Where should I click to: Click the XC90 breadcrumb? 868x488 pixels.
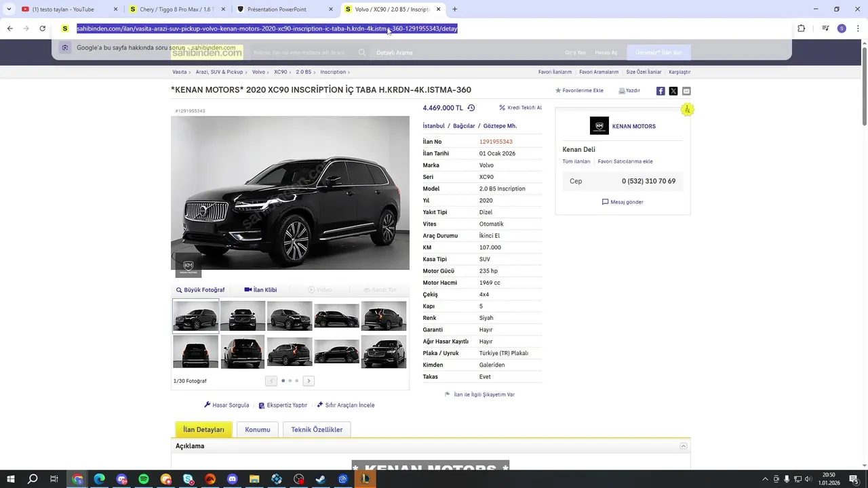pos(280,72)
